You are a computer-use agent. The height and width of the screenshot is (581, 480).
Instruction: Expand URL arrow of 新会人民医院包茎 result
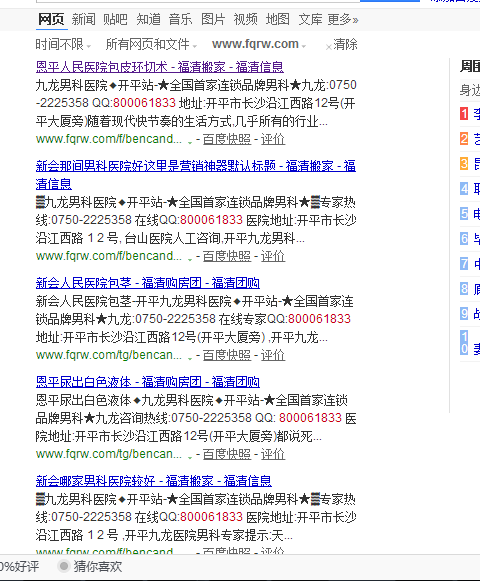[190, 358]
